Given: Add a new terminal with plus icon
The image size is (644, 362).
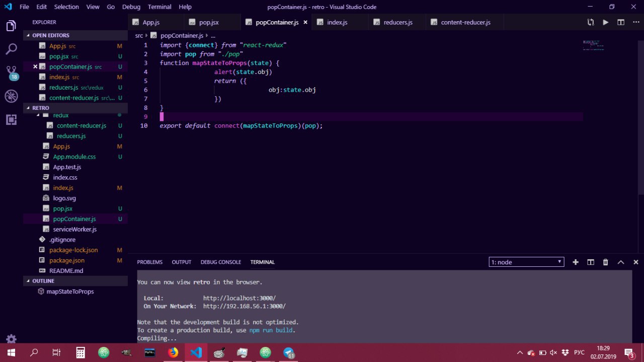Looking at the screenshot, I should [x=576, y=262].
